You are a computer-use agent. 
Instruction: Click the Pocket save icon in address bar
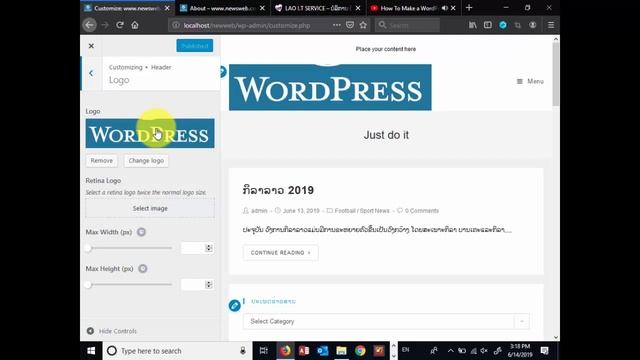tap(350, 25)
